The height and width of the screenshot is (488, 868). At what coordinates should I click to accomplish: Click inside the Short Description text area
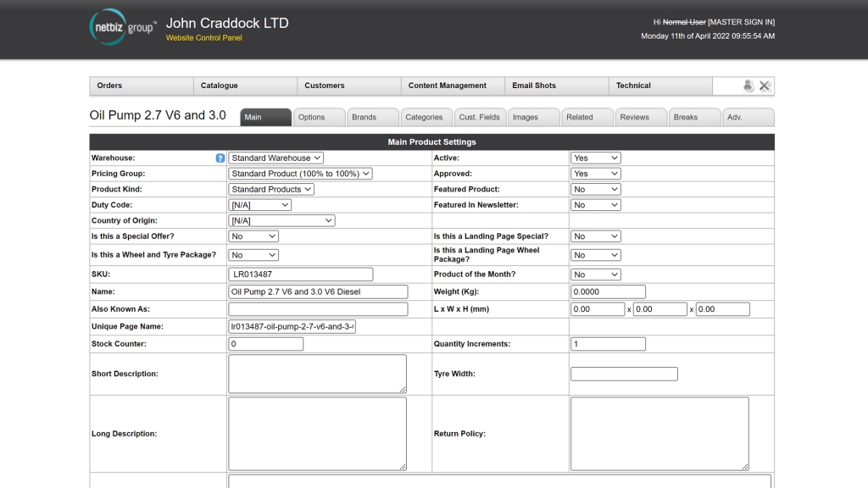click(x=317, y=374)
